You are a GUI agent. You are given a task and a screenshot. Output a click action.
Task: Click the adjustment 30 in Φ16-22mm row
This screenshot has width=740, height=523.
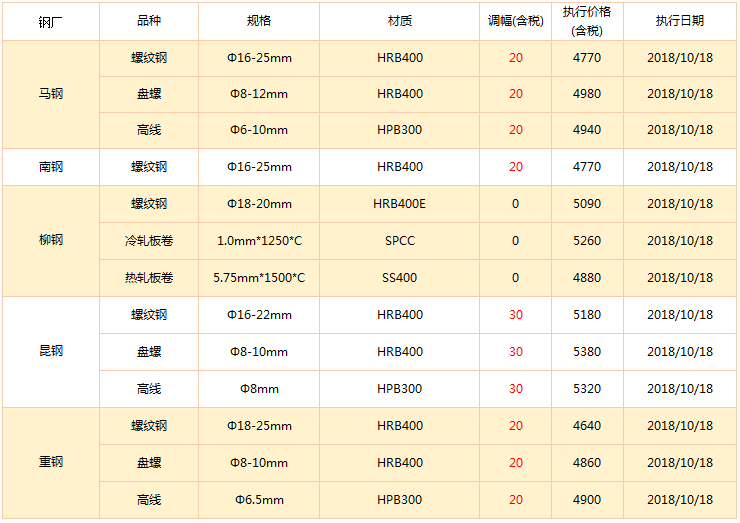pos(515,315)
